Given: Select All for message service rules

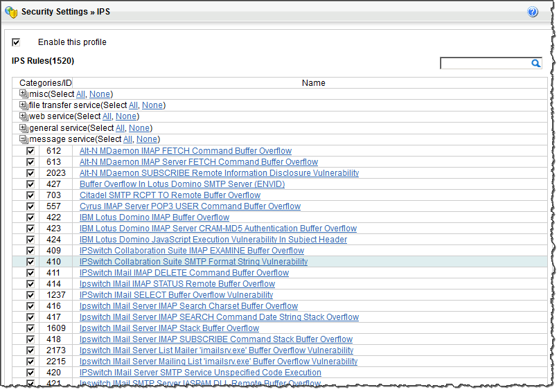Looking at the screenshot, I should (127, 139).
